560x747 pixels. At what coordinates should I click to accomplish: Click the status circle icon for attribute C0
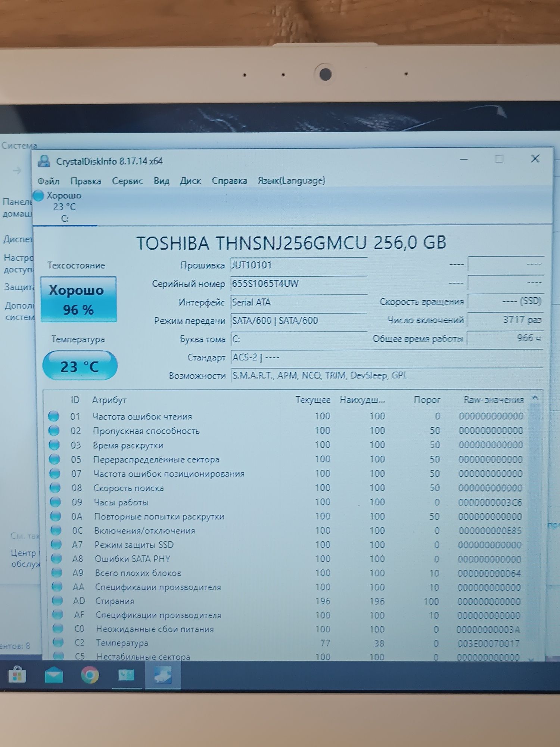(x=58, y=629)
